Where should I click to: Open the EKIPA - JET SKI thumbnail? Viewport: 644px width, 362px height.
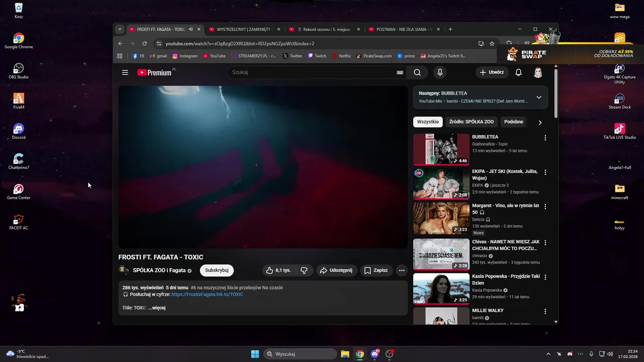[441, 184]
